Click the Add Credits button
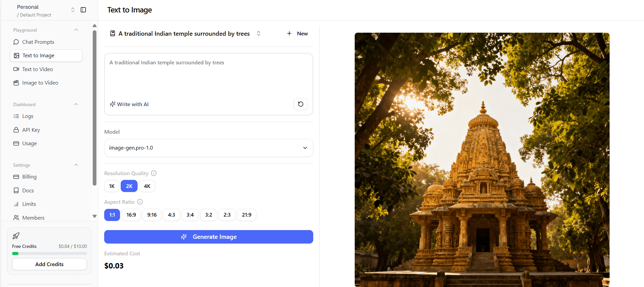 coord(50,264)
